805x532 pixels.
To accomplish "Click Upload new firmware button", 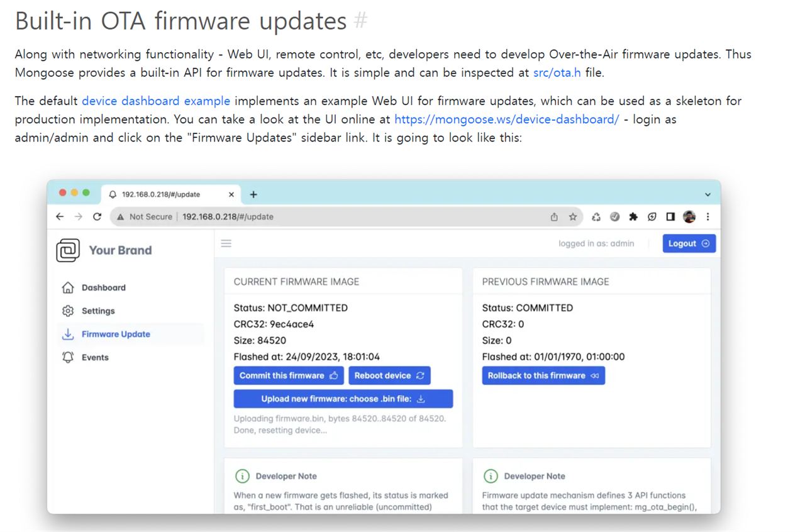I will pos(343,399).
